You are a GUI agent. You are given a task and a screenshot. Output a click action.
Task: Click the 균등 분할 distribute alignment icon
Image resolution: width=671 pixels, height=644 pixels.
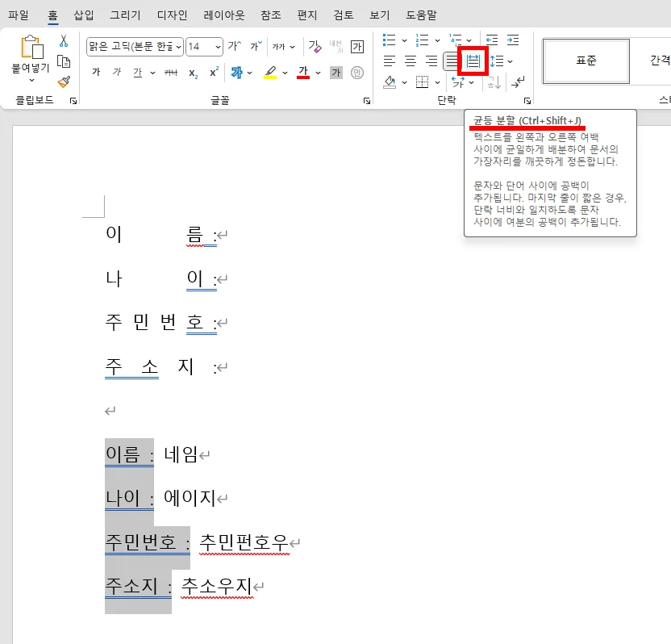(473, 61)
